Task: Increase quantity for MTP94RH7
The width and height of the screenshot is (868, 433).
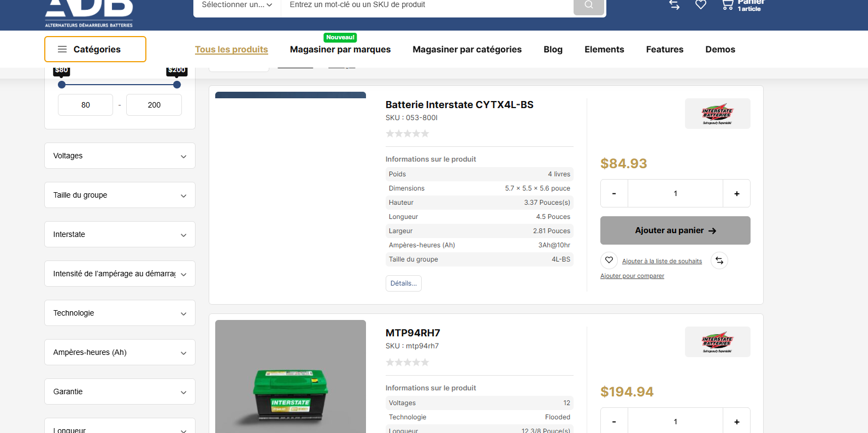Action: [737, 422]
